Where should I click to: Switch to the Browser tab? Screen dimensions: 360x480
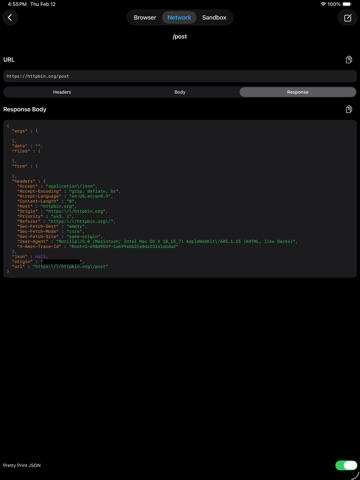point(145,18)
